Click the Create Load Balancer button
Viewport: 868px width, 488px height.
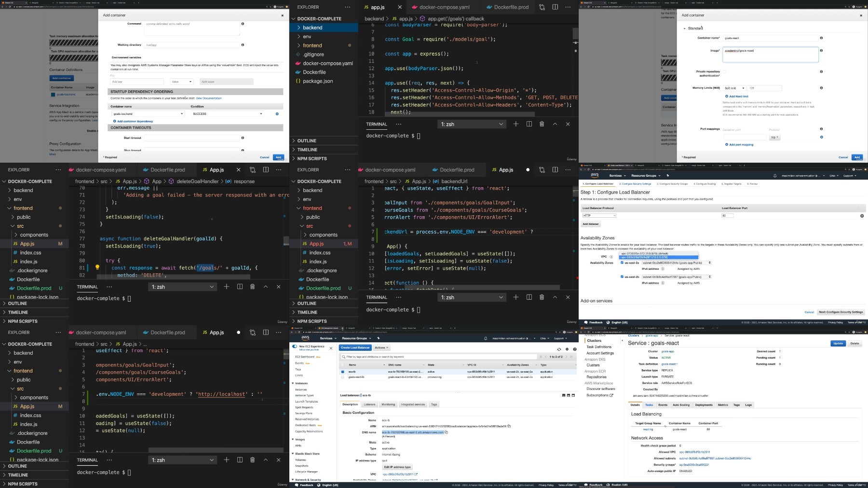(x=355, y=348)
